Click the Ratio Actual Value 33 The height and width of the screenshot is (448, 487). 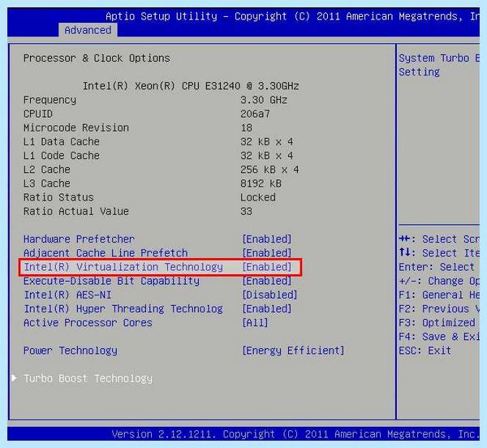[x=246, y=212]
